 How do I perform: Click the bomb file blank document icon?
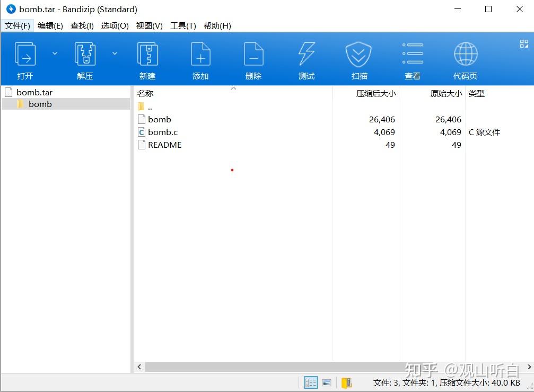[x=142, y=119]
